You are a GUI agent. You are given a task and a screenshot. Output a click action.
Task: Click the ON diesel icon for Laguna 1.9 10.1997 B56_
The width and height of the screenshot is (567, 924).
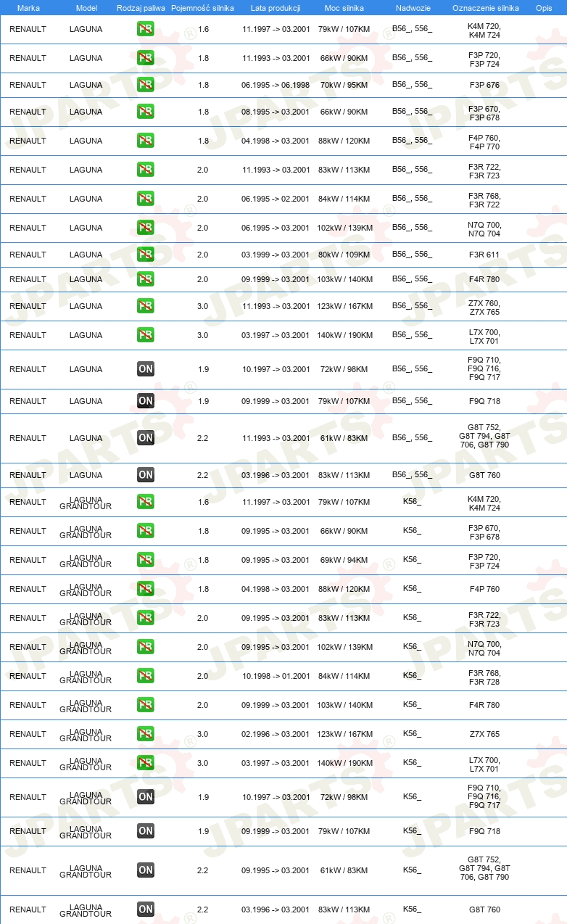point(145,369)
